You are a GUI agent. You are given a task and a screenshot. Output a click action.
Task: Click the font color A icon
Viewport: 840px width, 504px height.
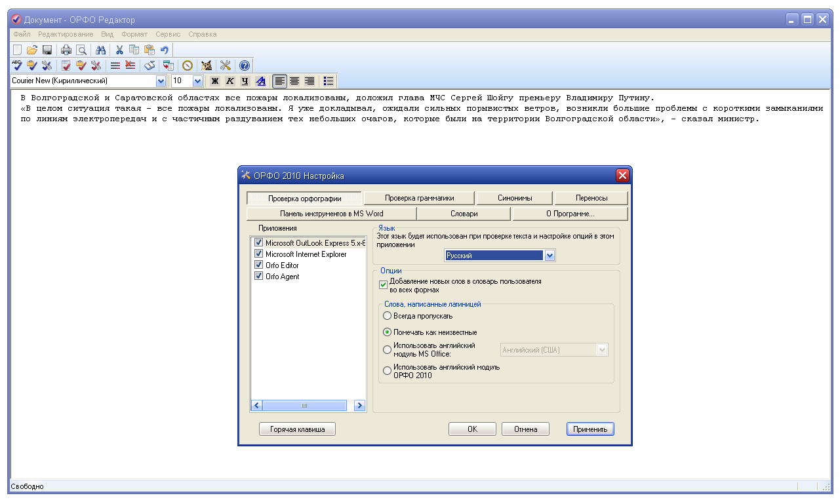coord(260,81)
